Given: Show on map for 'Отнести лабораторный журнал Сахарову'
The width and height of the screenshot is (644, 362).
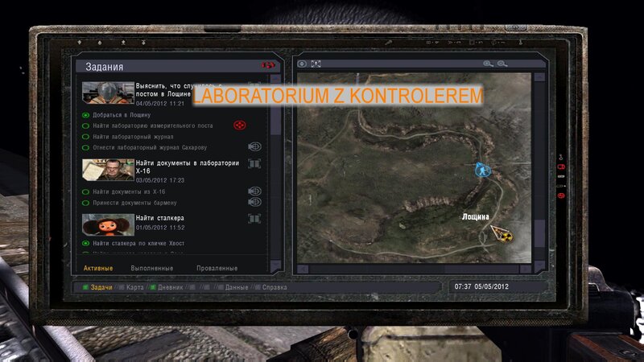Looking at the screenshot, I should click(x=255, y=147).
